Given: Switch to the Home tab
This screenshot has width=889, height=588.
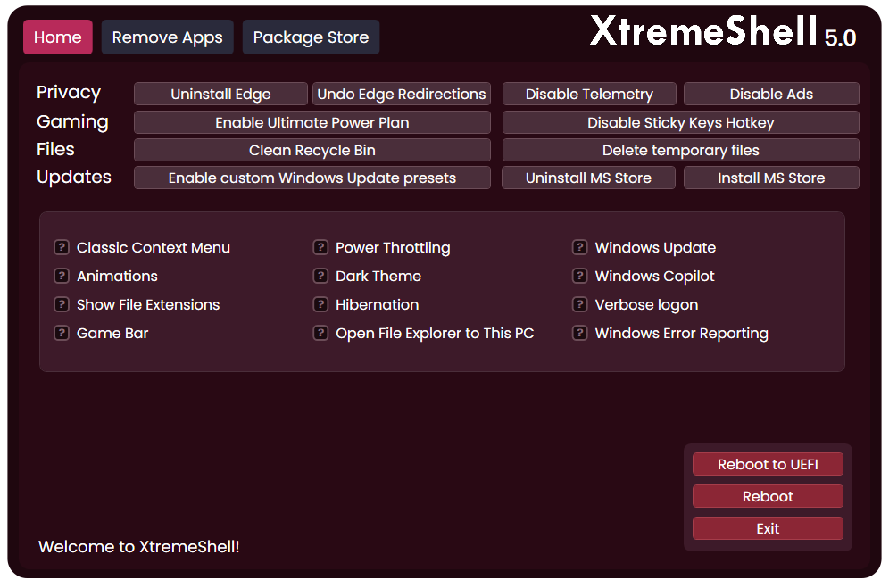Looking at the screenshot, I should [x=58, y=37].
